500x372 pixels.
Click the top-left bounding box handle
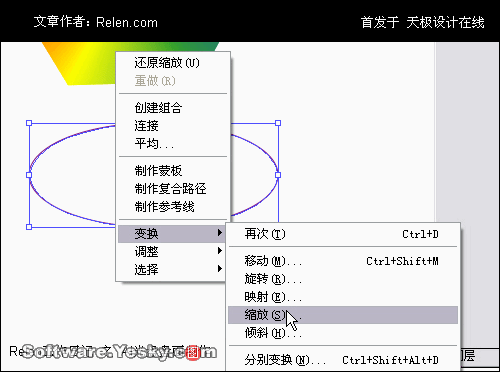click(29, 123)
